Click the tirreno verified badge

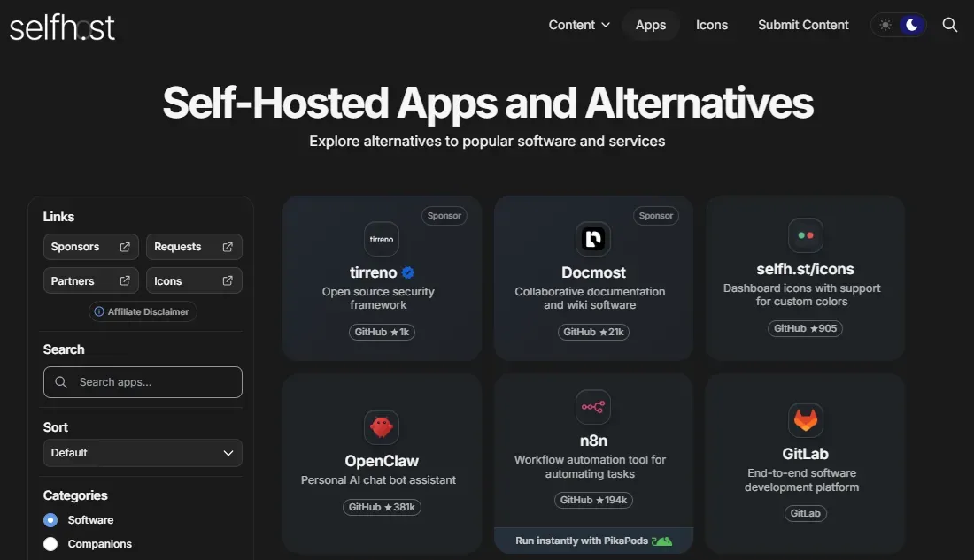(x=408, y=272)
